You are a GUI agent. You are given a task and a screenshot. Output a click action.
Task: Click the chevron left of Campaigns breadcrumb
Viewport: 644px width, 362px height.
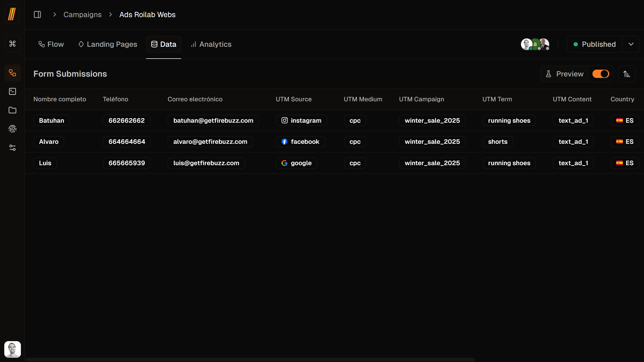[54, 14]
